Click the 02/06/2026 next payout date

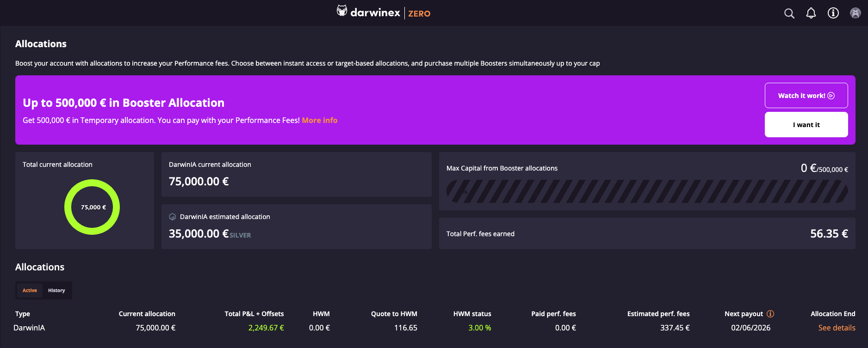750,328
